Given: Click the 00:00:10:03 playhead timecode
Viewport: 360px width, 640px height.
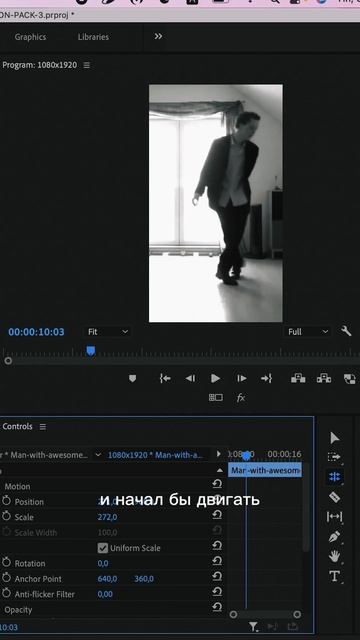Looking at the screenshot, I should tap(36, 332).
